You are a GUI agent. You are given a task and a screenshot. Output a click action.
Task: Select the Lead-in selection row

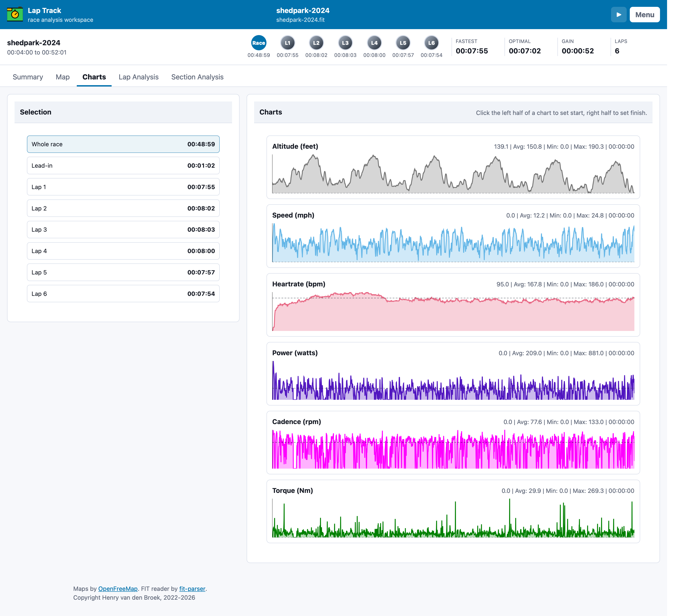tap(123, 165)
